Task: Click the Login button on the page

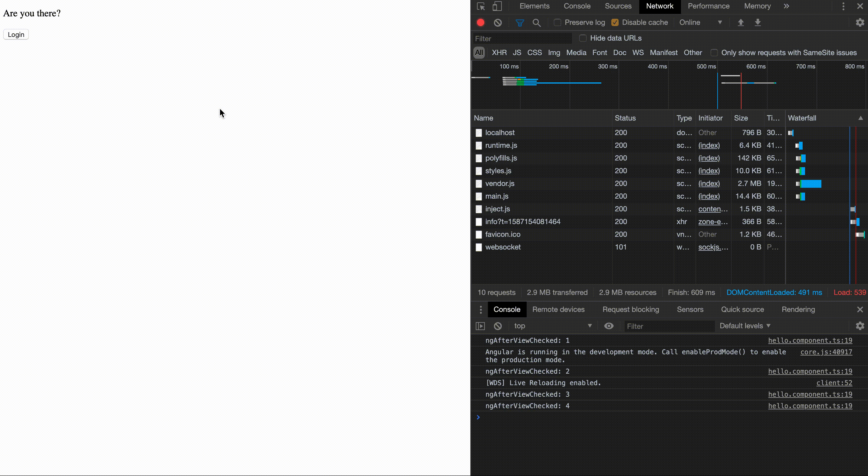Action: pos(16,34)
